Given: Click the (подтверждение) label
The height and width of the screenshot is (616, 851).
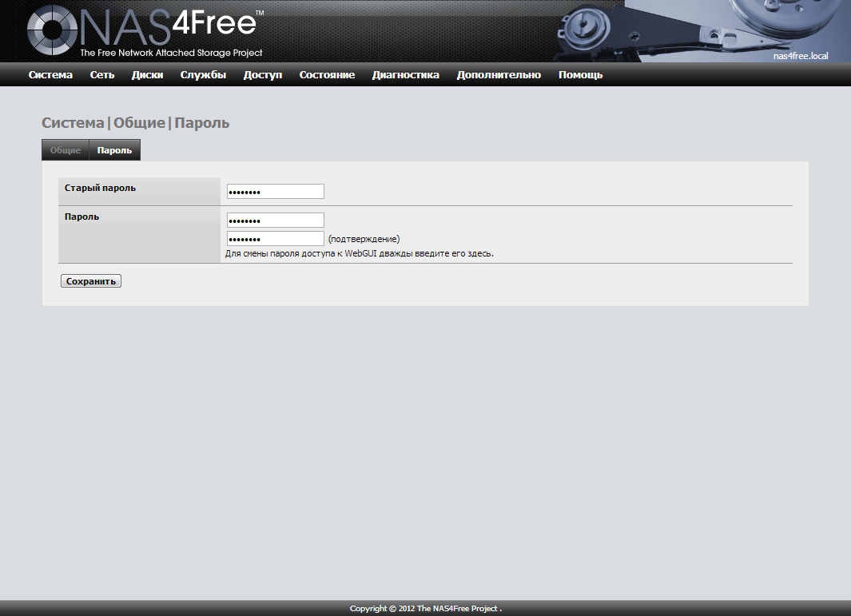Looking at the screenshot, I should (364, 239).
